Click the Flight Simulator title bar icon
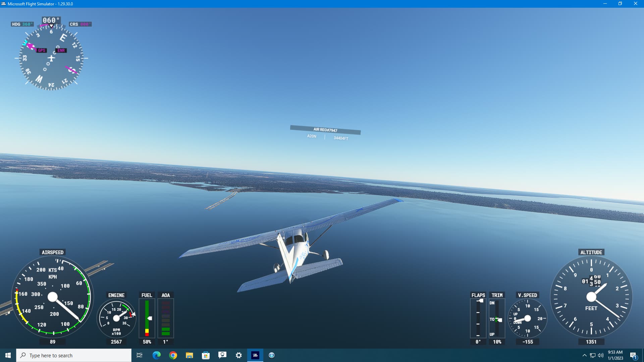Viewport: 644px width, 362px height. (x=4, y=4)
